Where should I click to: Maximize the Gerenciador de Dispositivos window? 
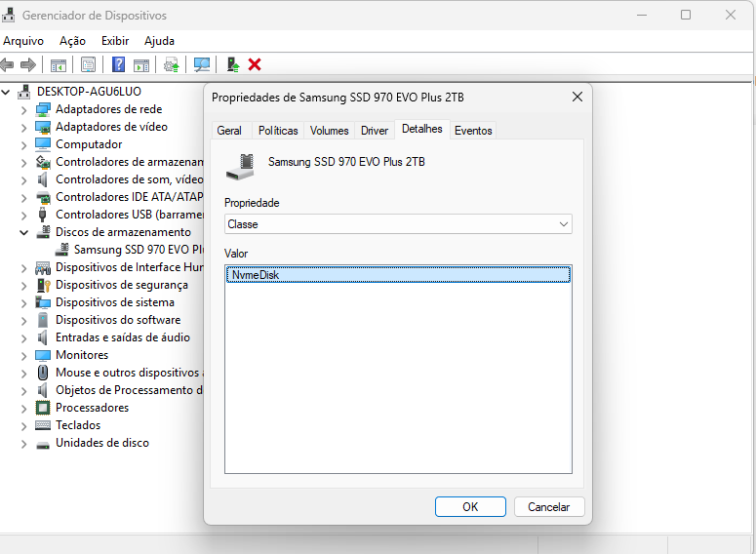click(686, 15)
